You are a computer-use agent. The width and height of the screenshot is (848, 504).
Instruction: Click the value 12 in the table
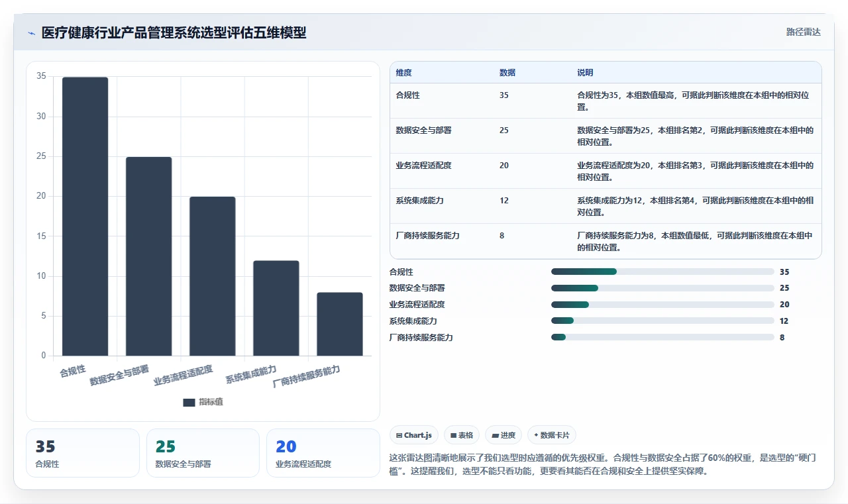click(504, 201)
